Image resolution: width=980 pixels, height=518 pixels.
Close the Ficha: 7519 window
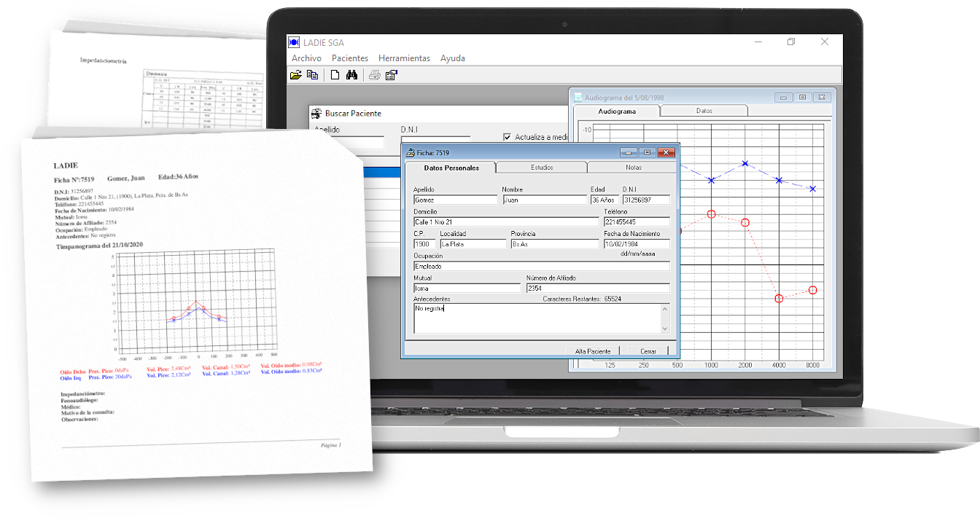tap(666, 152)
